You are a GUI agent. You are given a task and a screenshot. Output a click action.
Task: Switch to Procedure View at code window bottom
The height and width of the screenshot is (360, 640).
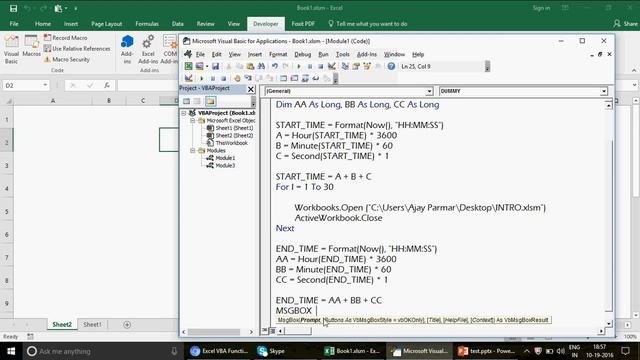265,331
